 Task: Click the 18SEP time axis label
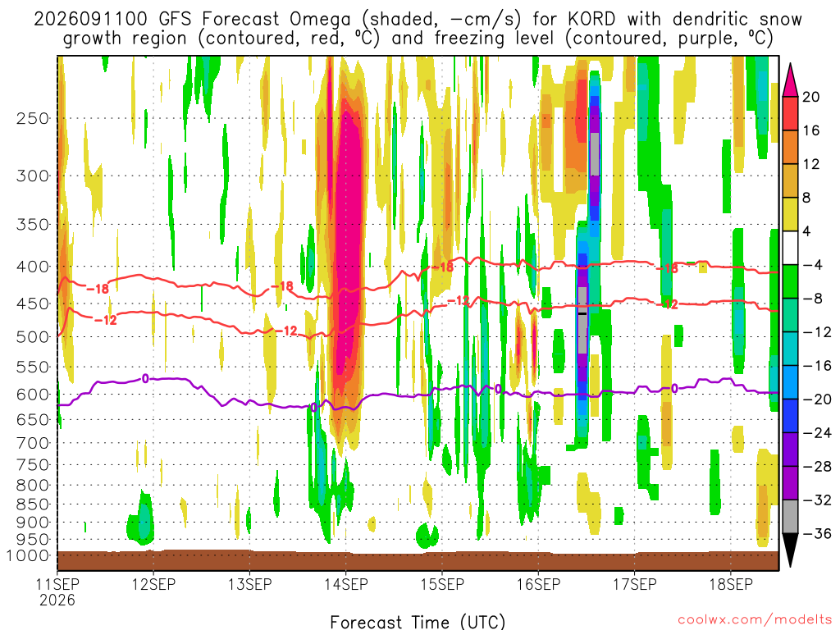point(731,584)
